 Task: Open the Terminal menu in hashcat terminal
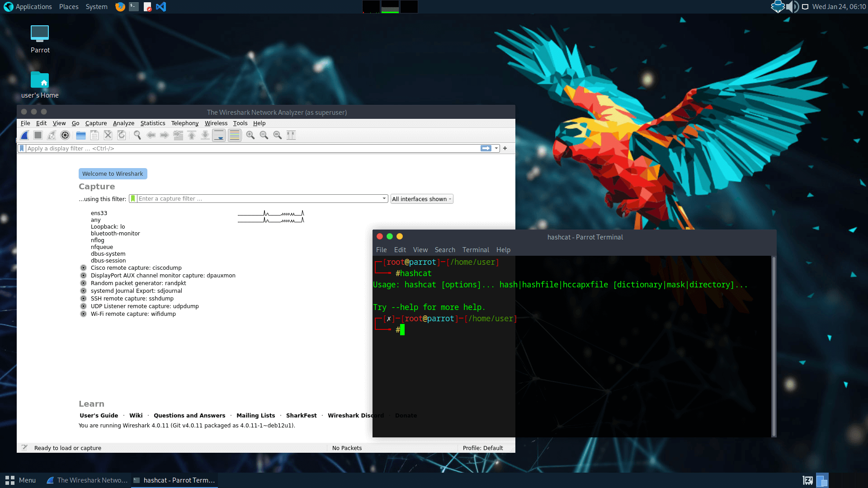click(x=476, y=250)
